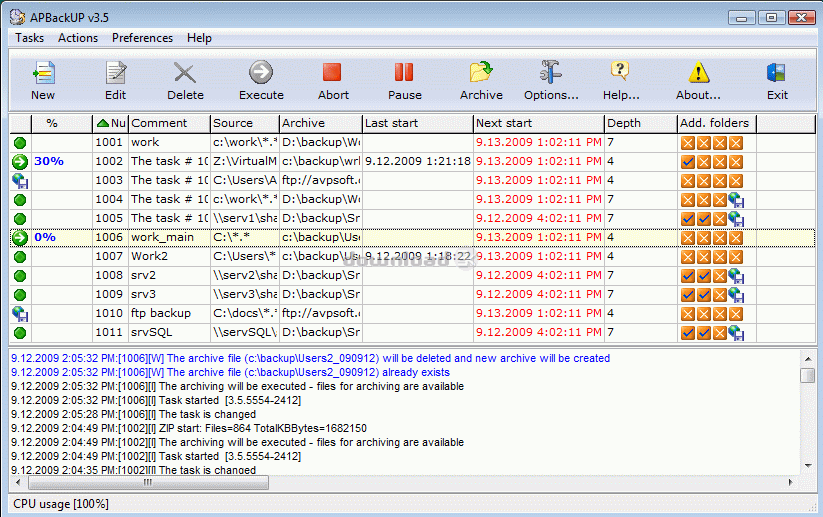Click FTP status icon of task 1003
Screen dimensions: 823x517
click(20, 181)
